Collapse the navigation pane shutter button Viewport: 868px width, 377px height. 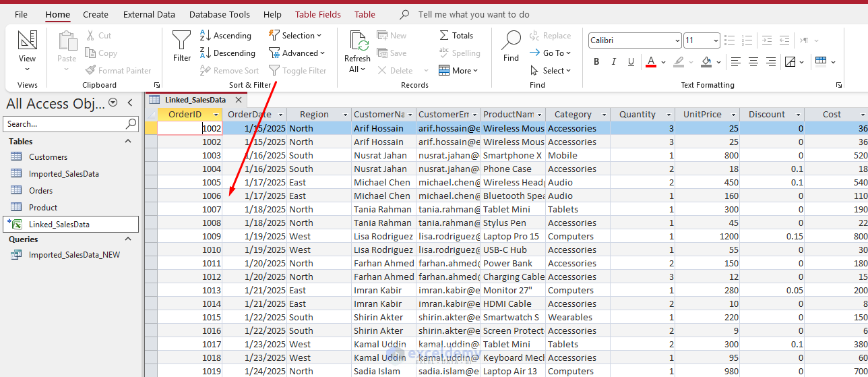coord(129,103)
